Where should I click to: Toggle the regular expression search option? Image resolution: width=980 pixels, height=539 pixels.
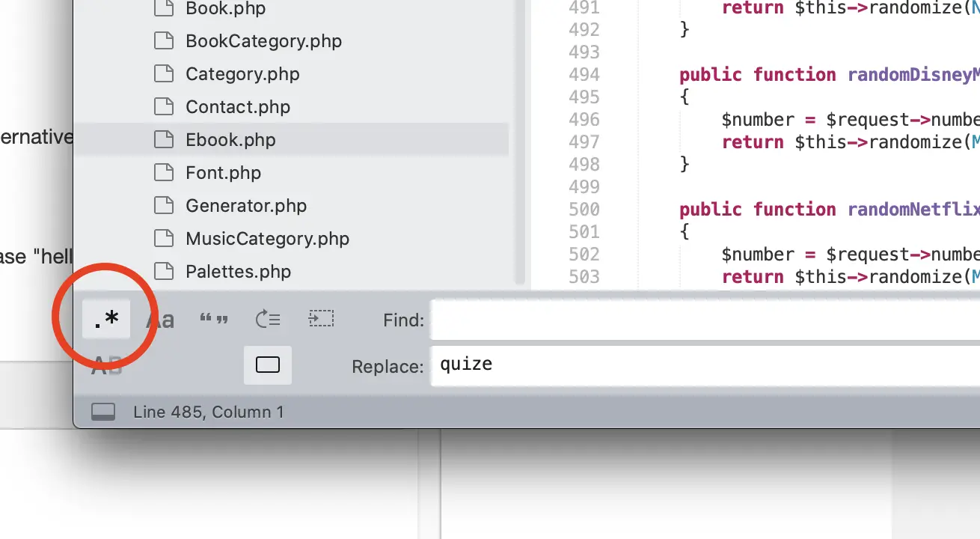[106, 320]
